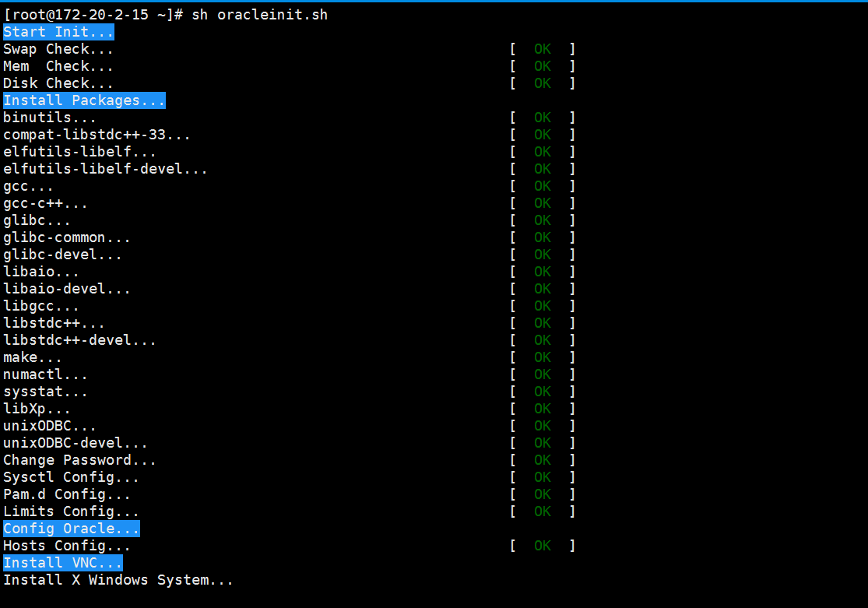
Task: Click the OK status for Change Password
Action: pos(543,461)
